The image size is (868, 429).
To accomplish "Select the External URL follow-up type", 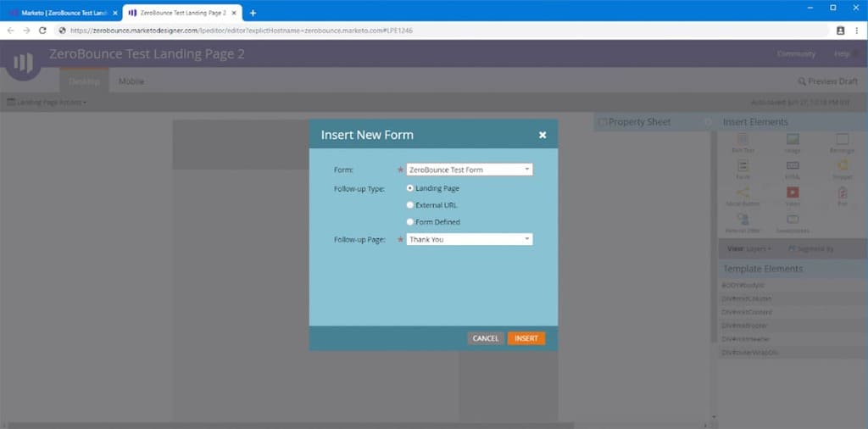I will (410, 205).
